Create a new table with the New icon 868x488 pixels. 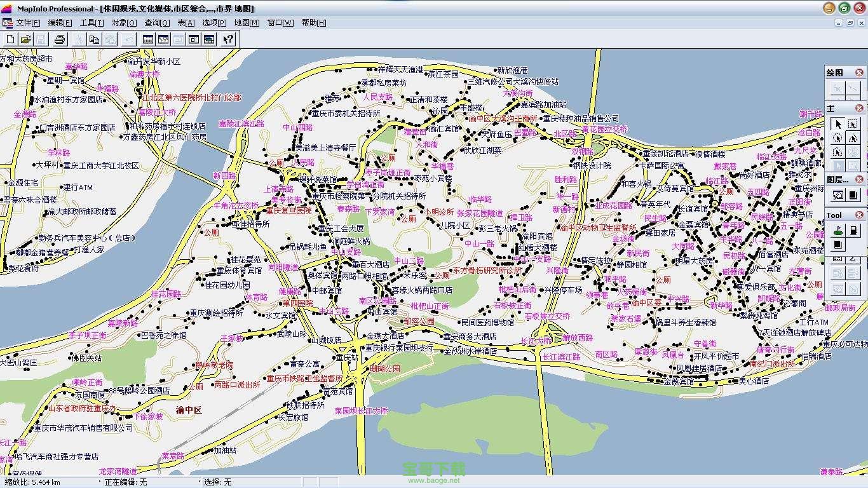pos(11,39)
